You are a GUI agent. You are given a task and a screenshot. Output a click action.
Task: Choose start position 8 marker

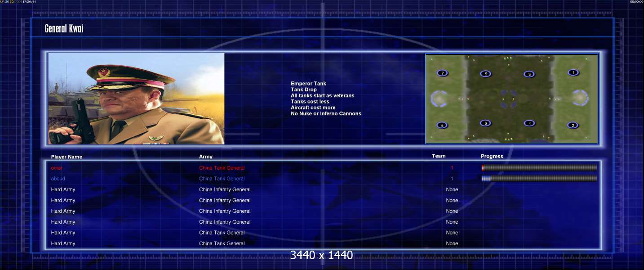pos(442,125)
